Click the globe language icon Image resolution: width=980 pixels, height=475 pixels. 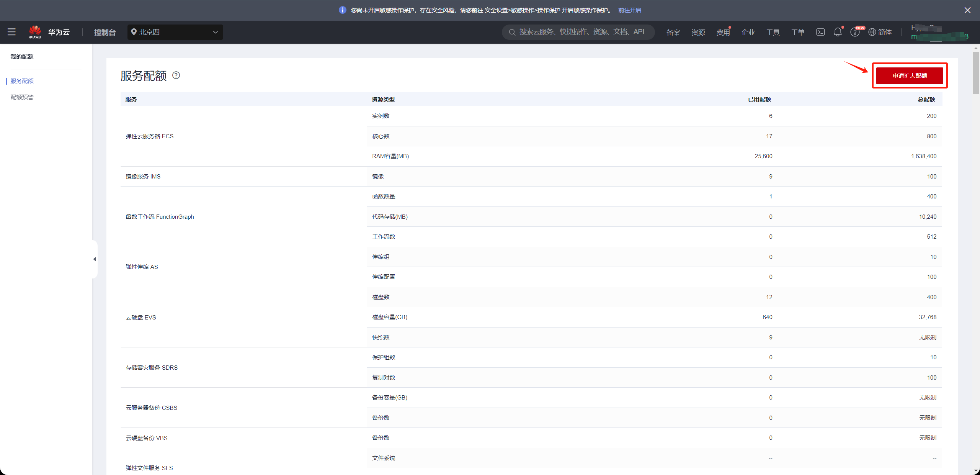pyautogui.click(x=872, y=32)
